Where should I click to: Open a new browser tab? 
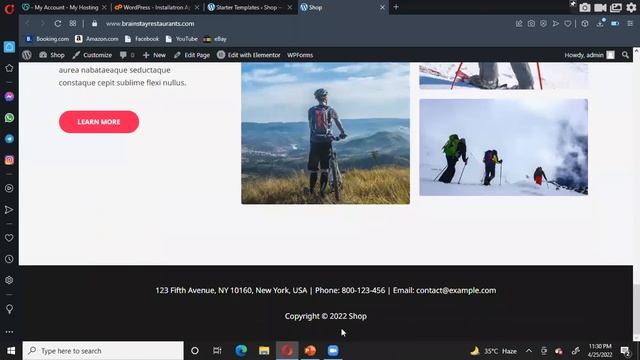click(396, 7)
